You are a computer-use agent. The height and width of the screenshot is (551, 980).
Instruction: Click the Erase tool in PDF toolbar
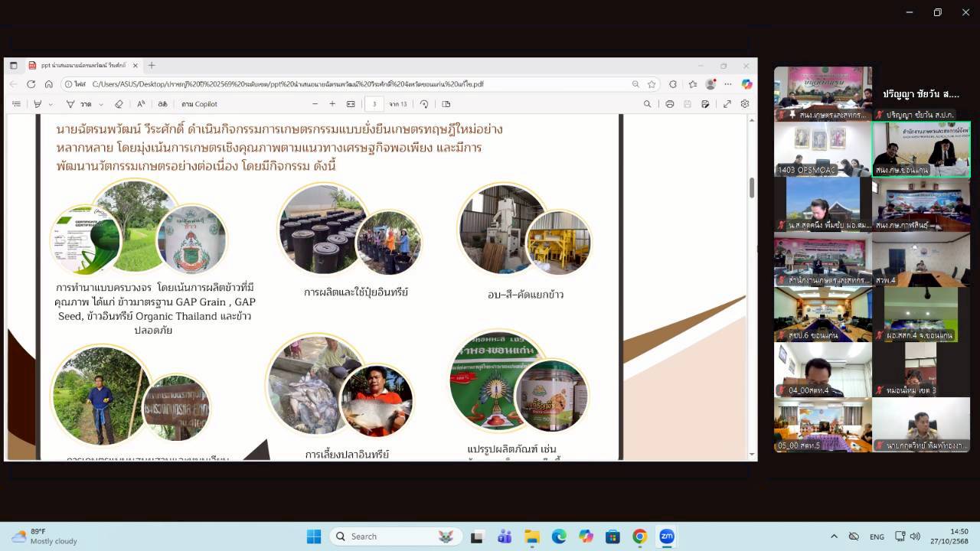coord(119,104)
